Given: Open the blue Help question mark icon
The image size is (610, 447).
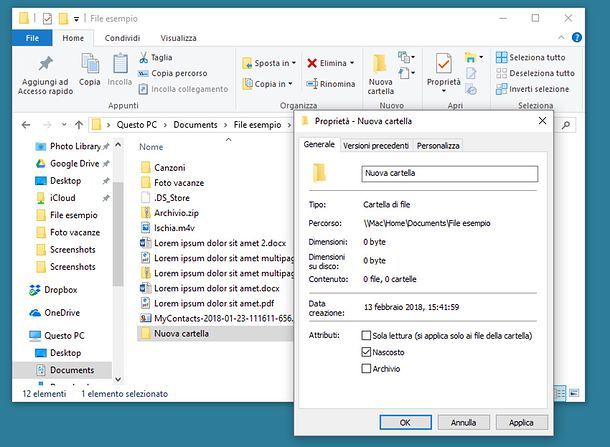Looking at the screenshot, I should (x=577, y=37).
